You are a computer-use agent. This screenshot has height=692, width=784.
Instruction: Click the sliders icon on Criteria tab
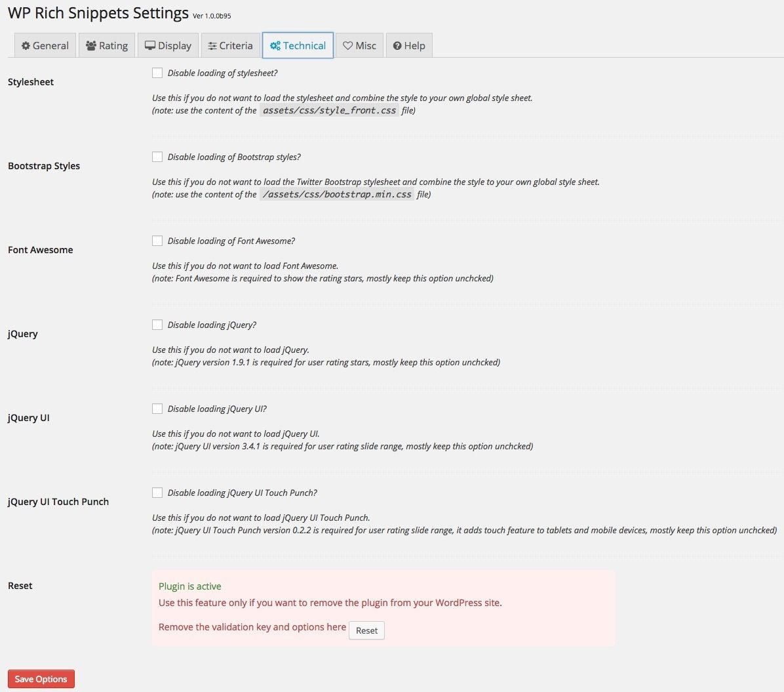point(212,45)
